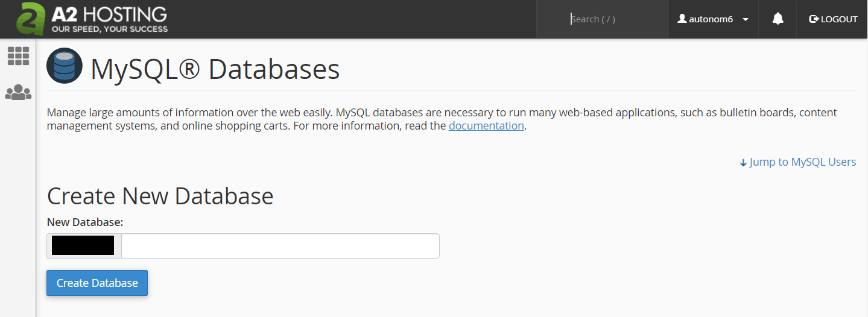This screenshot has width=868, height=317.
Task: Click the Create Database button
Action: click(x=97, y=283)
